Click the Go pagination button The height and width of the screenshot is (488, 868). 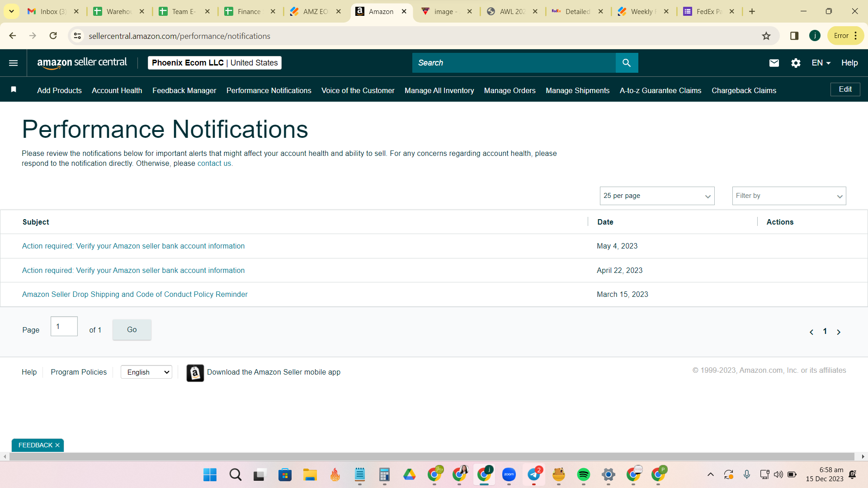(x=132, y=330)
